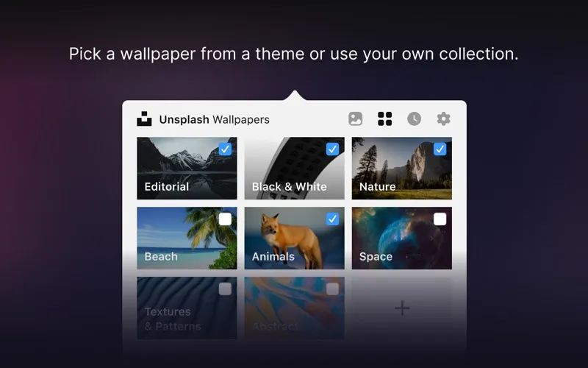Open the single photo view icon
Viewport: 588px width, 368px height.
point(355,118)
